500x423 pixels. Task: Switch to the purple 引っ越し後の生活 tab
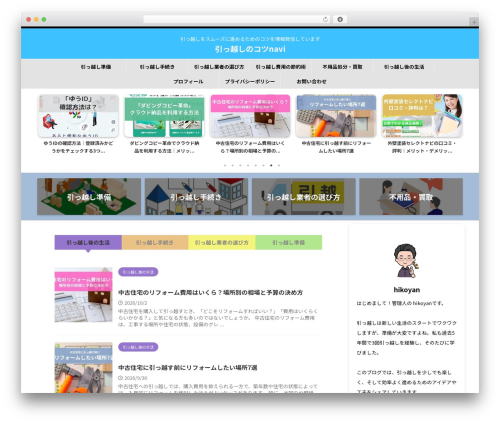[88, 242]
